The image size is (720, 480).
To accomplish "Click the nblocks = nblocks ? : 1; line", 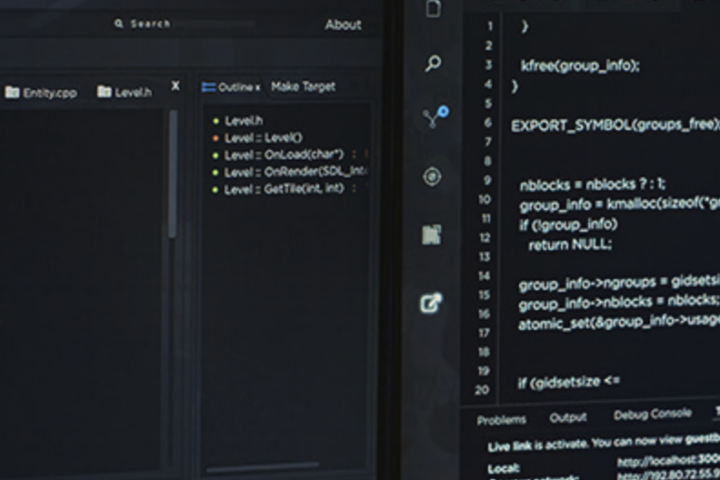I will 592,185.
